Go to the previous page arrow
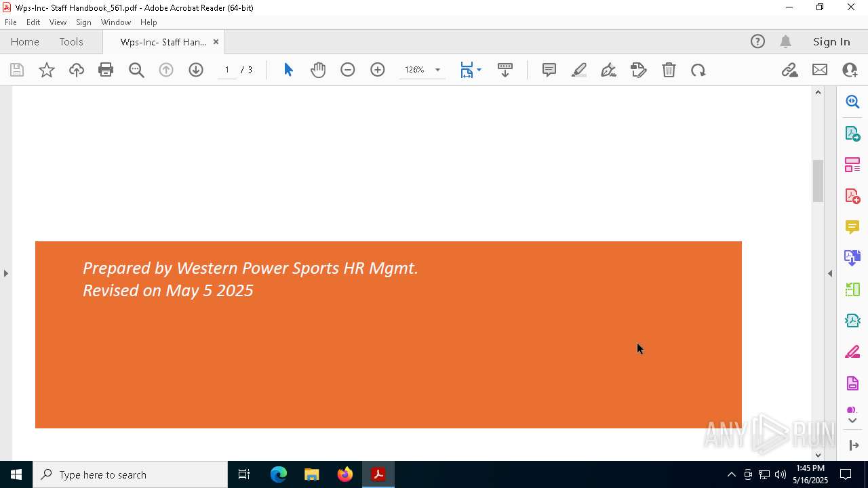This screenshot has height=488, width=868. click(x=166, y=70)
